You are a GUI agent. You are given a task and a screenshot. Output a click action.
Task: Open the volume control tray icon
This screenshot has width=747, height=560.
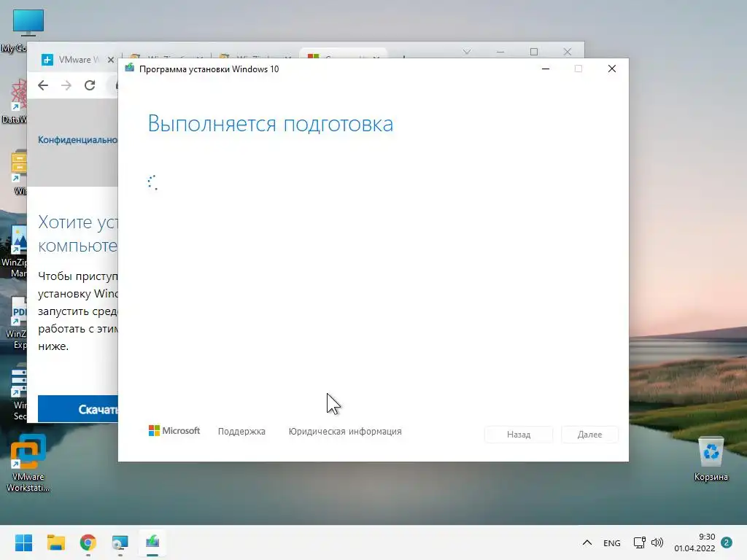[x=657, y=542]
